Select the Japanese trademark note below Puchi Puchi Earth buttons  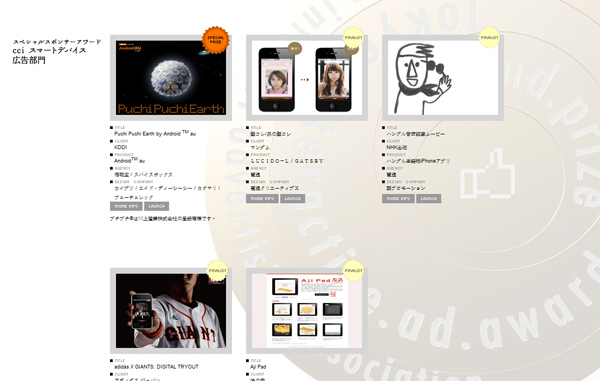(x=163, y=219)
